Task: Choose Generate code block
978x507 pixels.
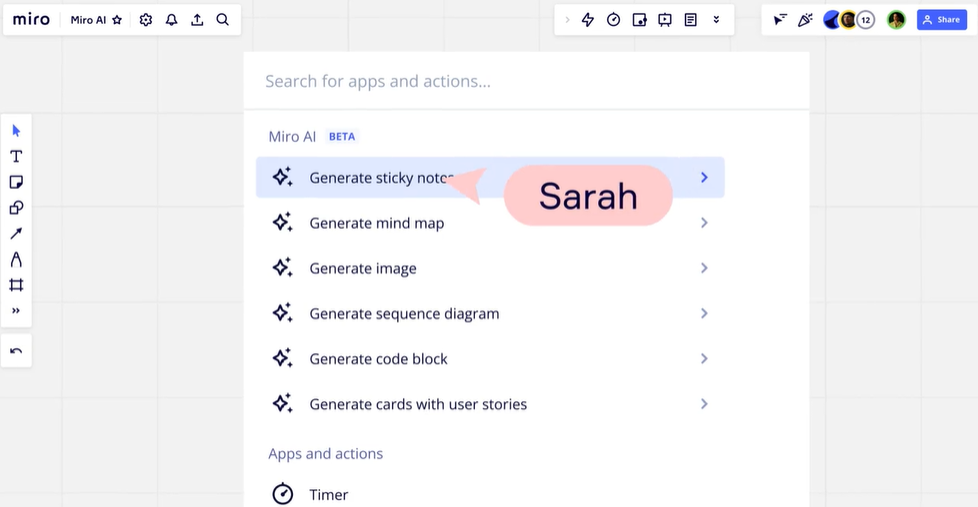Action: [490, 359]
